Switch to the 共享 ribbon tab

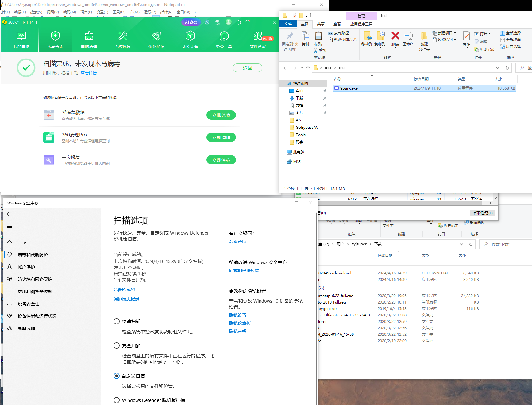click(x=321, y=24)
